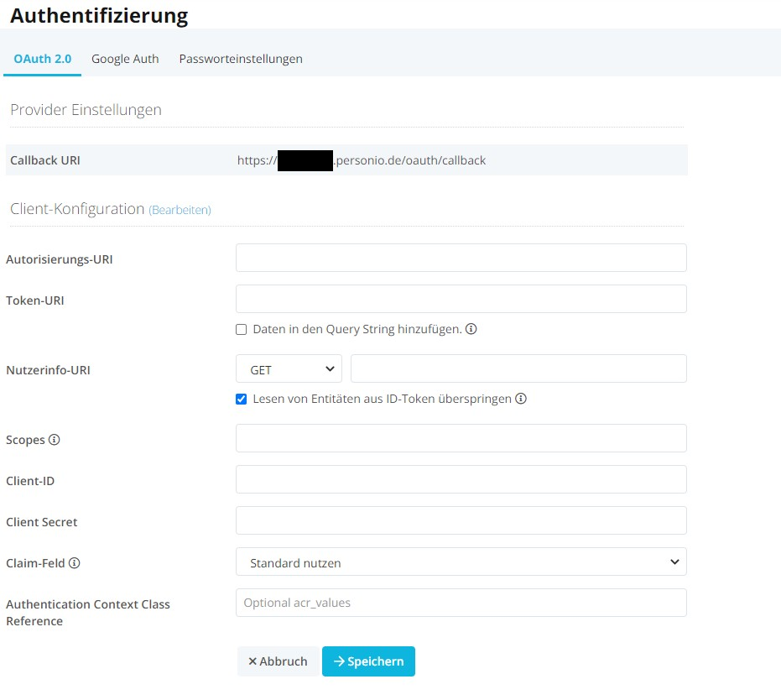The height and width of the screenshot is (700, 781).
Task: Select the Callback URI personio.de address text
Action: click(x=361, y=160)
